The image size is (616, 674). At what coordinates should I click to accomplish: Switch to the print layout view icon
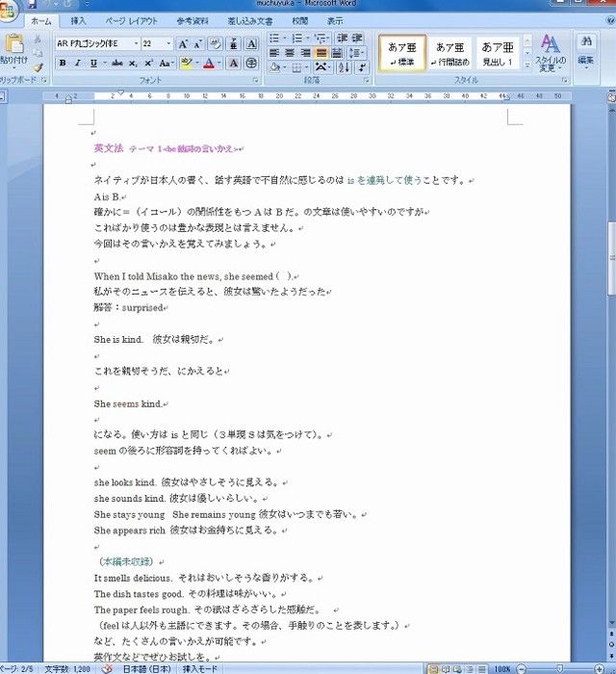(x=434, y=669)
